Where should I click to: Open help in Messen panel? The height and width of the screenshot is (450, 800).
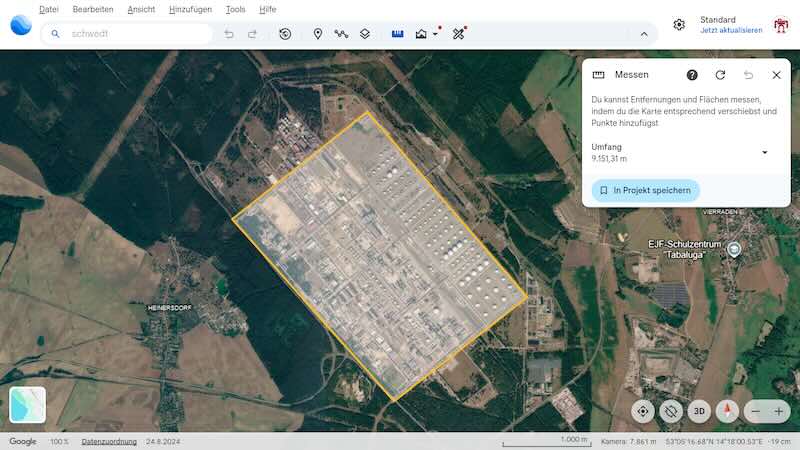tap(692, 75)
